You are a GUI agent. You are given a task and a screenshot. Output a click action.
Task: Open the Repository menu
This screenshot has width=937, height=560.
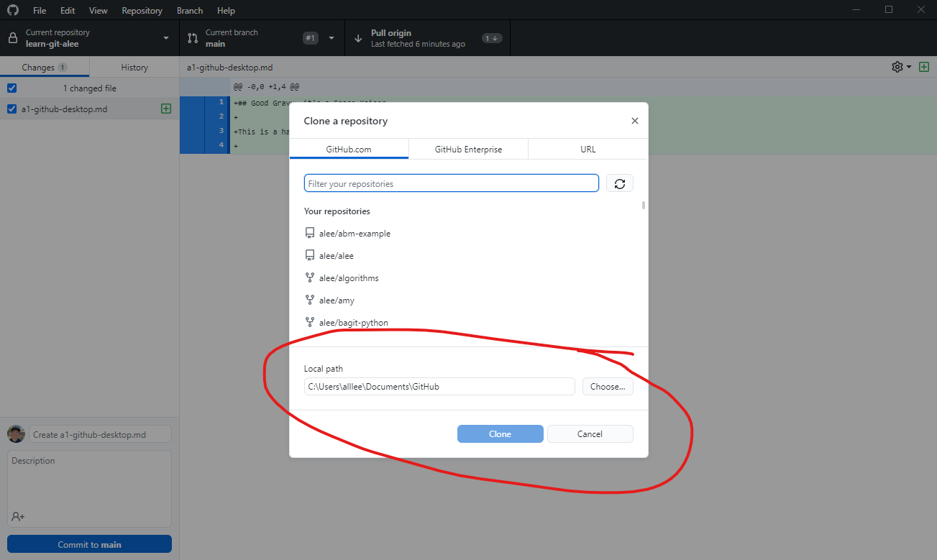click(x=142, y=10)
